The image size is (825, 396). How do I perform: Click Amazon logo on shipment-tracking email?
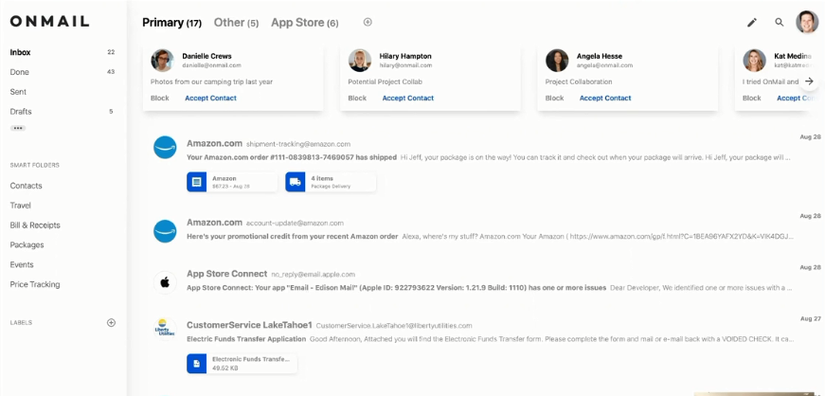(x=165, y=147)
